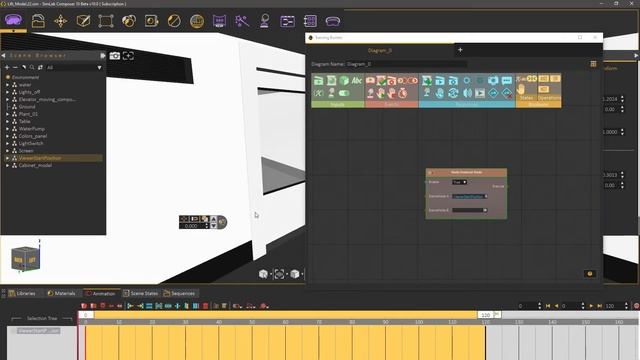This screenshot has width=640, height=360.
Task: Expand the Lights_off tree node
Action: point(7,92)
